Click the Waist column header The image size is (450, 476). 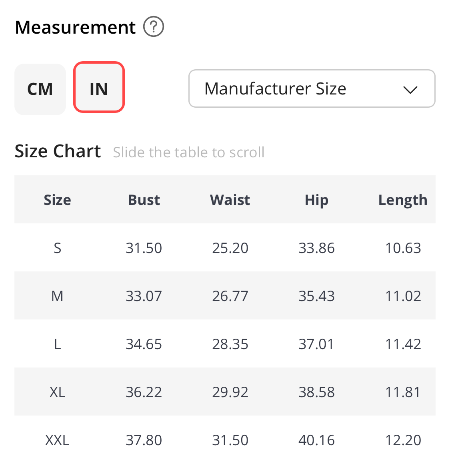pyautogui.click(x=230, y=200)
